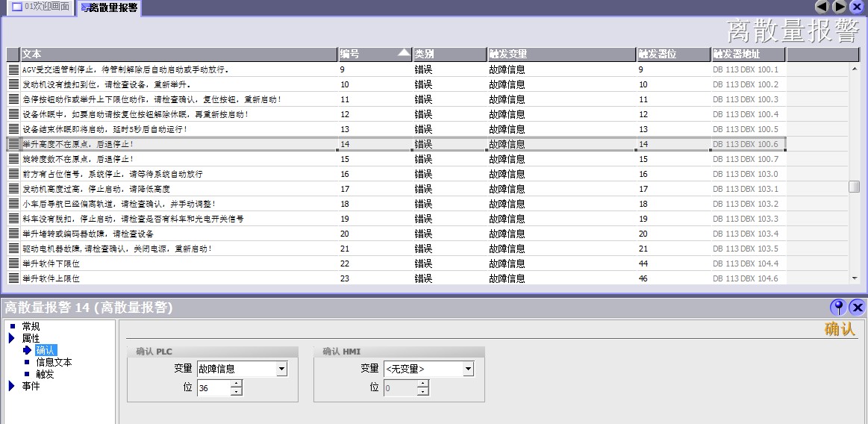This screenshot has width=868, height=424.
Task: Click trigger bit value 46
Action: click(x=643, y=279)
